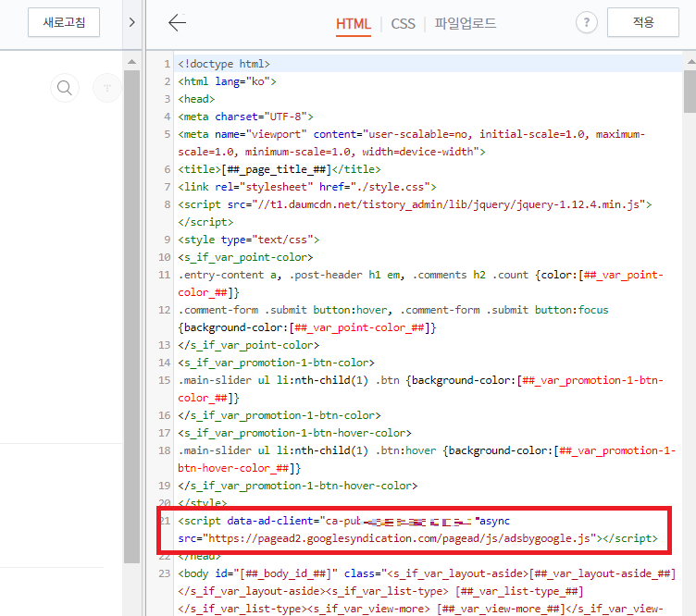Click the closing </s_if_var_point-color> line
Viewport: 696px width, 616px height.
point(249,345)
